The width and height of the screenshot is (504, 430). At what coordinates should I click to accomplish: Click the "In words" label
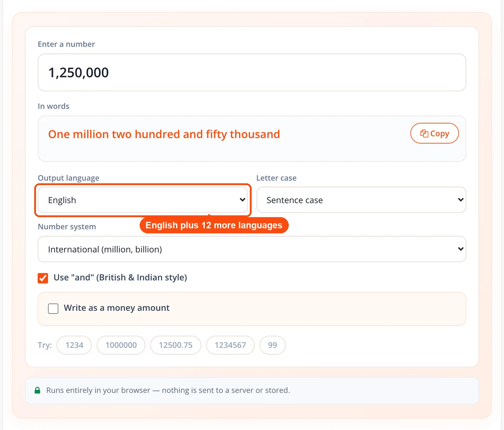point(54,106)
